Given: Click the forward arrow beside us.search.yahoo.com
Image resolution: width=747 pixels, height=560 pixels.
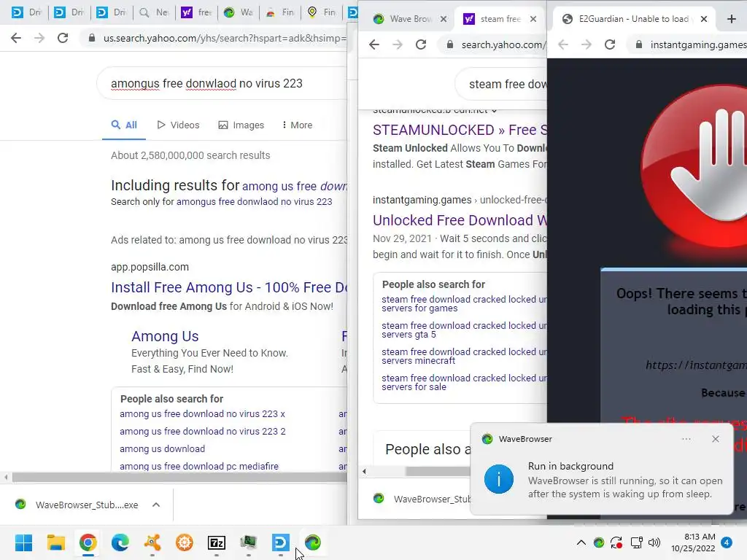Looking at the screenshot, I should (39, 38).
